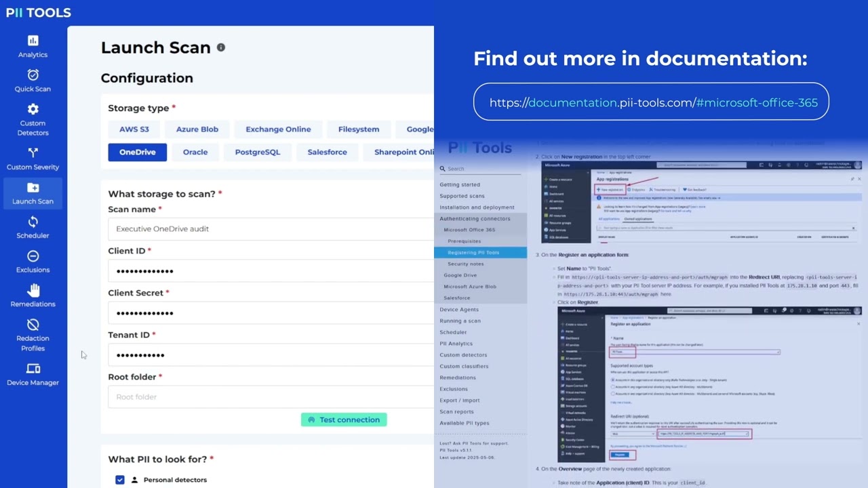Screen dimensions: 868x488
Task: Open Available PII types documentation entry
Action: click(464, 424)
